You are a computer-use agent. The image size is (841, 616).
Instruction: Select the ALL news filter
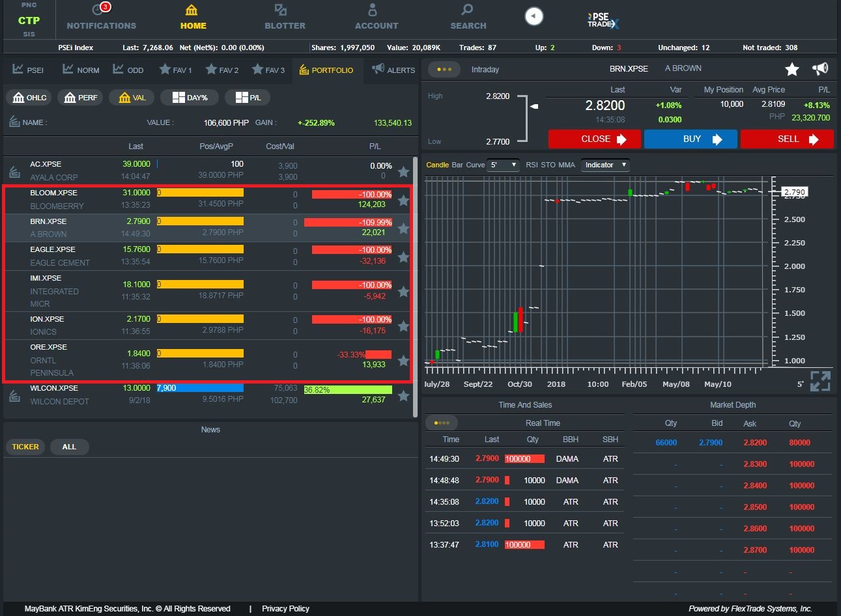[x=69, y=447]
